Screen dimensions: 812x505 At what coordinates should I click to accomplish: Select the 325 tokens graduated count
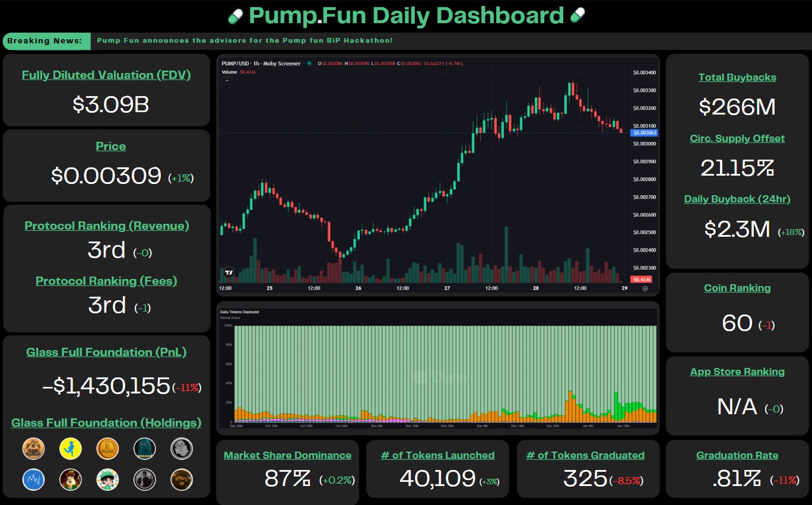point(585,478)
